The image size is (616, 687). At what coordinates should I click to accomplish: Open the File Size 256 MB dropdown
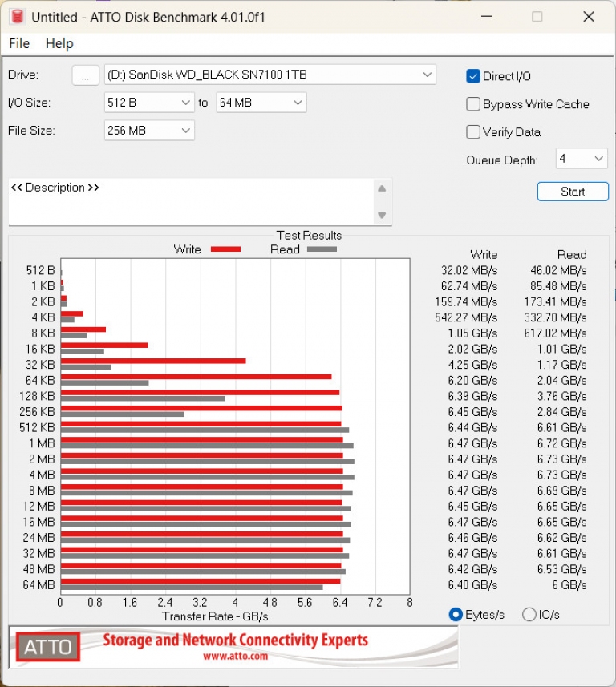pyautogui.click(x=149, y=131)
